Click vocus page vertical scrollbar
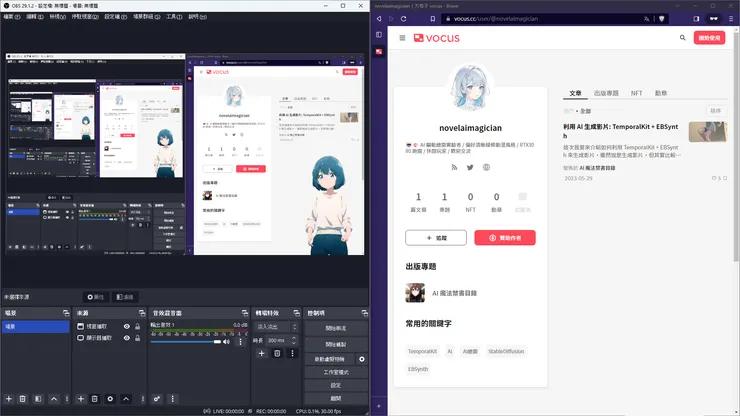The height and width of the screenshot is (416, 740). tap(736, 146)
